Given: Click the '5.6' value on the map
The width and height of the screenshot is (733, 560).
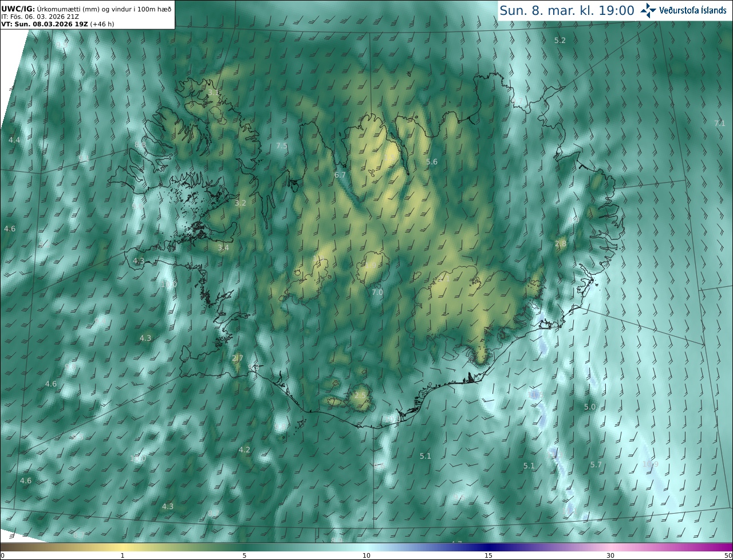Looking at the screenshot, I should click(x=432, y=162).
